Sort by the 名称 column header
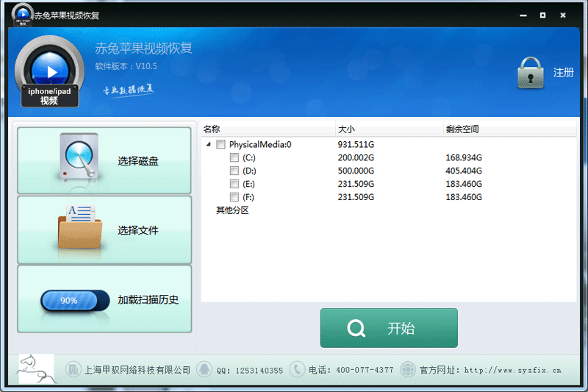The height and width of the screenshot is (392, 588). pos(268,129)
